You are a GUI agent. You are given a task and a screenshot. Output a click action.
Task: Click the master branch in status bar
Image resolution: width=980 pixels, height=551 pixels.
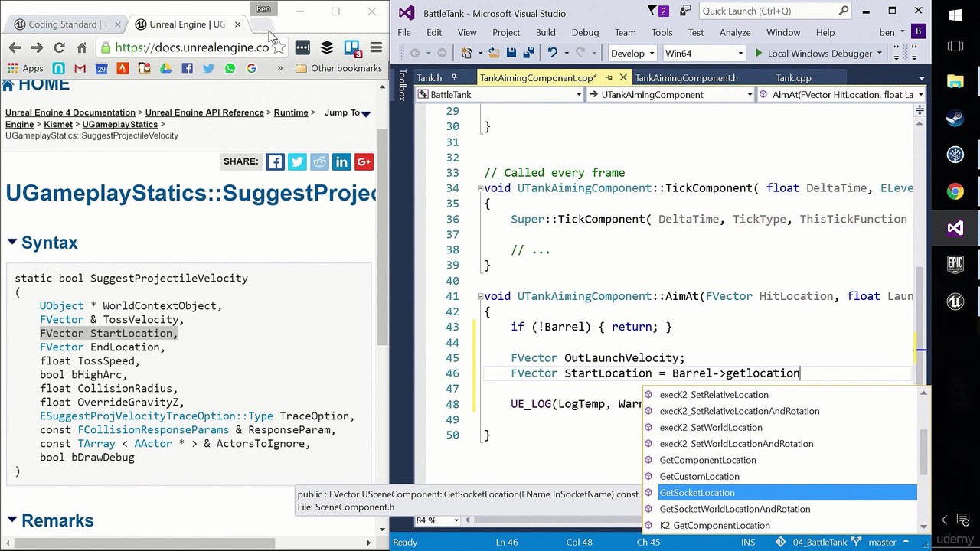point(882,542)
